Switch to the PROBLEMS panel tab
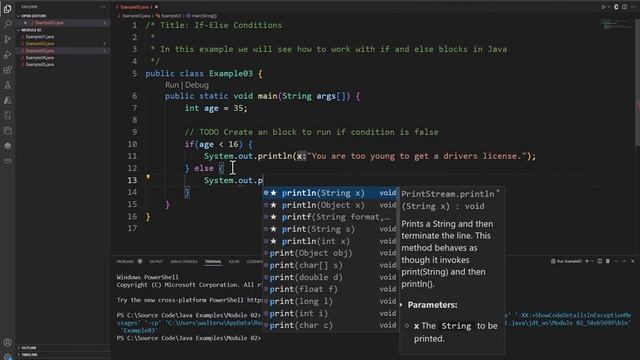640x360 pixels. point(125,262)
